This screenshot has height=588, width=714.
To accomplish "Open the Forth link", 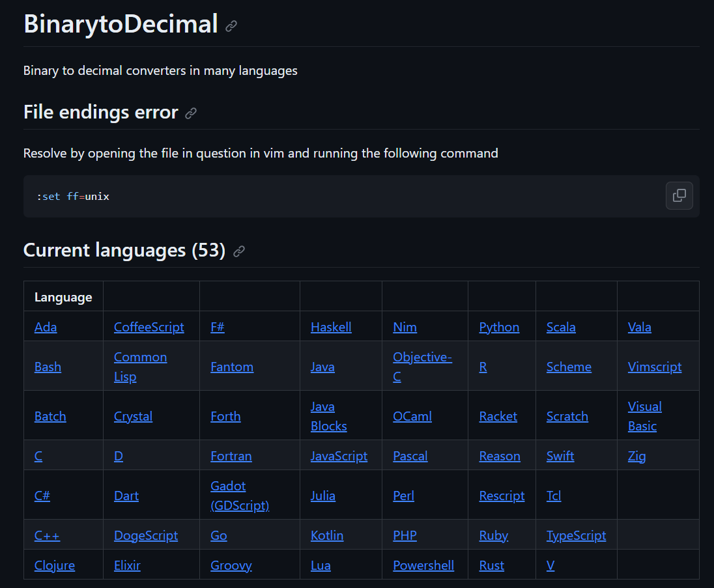I will click(225, 417).
